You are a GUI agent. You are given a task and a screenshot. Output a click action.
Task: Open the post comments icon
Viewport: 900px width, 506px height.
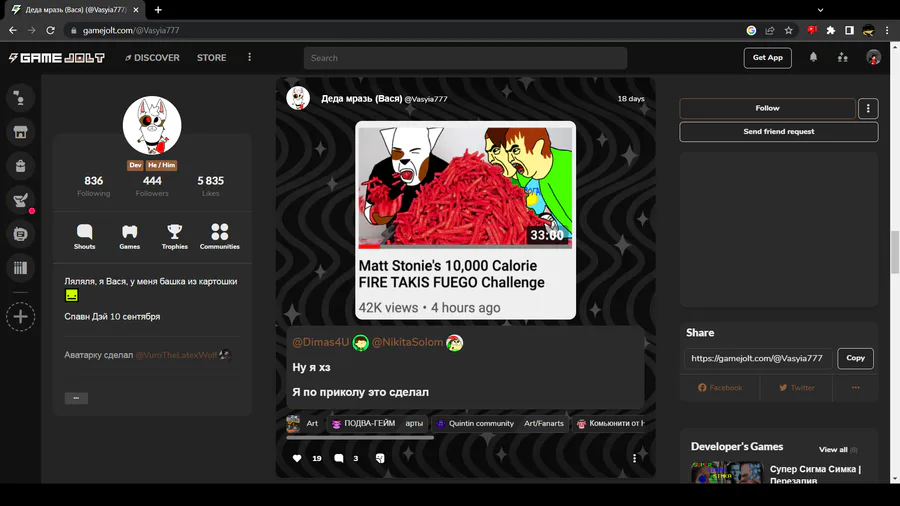pyautogui.click(x=339, y=458)
